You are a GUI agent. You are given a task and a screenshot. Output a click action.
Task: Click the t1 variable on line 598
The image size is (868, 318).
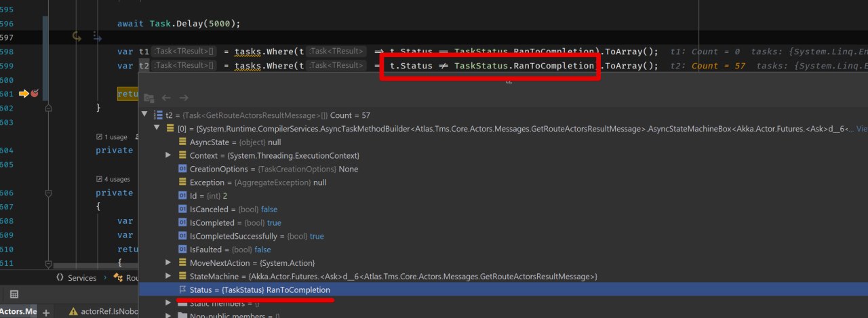pos(143,52)
